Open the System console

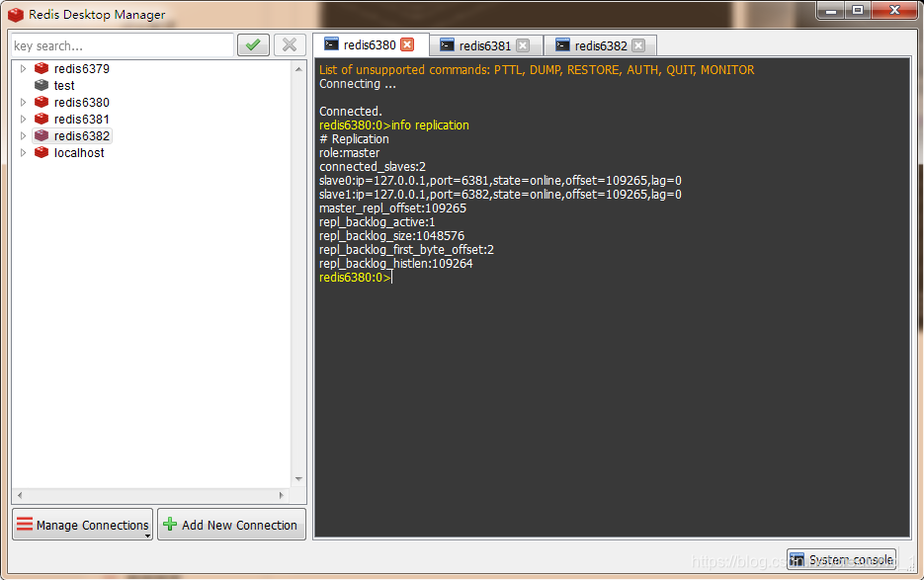[842, 559]
